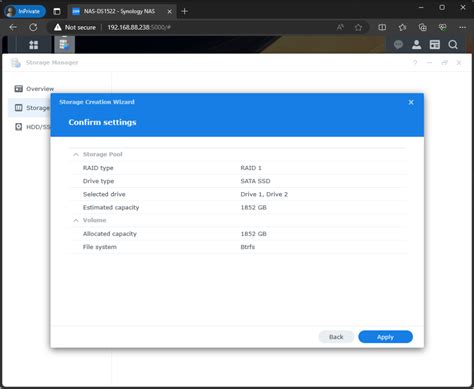Click the Overview sidebar icon
Screen dimensions: 474x389
click(19, 89)
